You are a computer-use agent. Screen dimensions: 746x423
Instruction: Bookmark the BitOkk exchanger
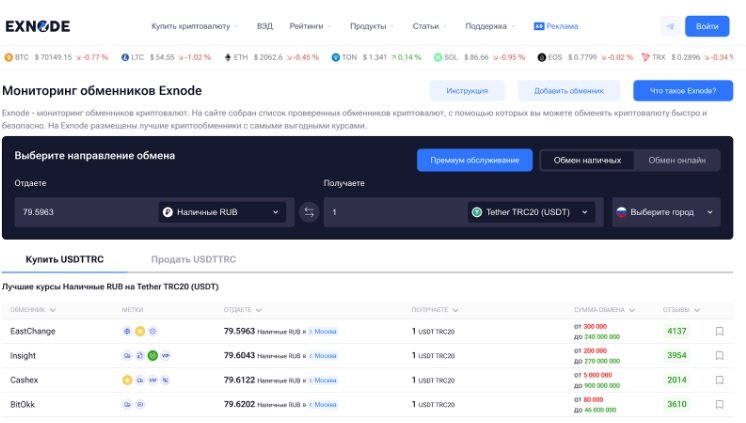pos(719,404)
